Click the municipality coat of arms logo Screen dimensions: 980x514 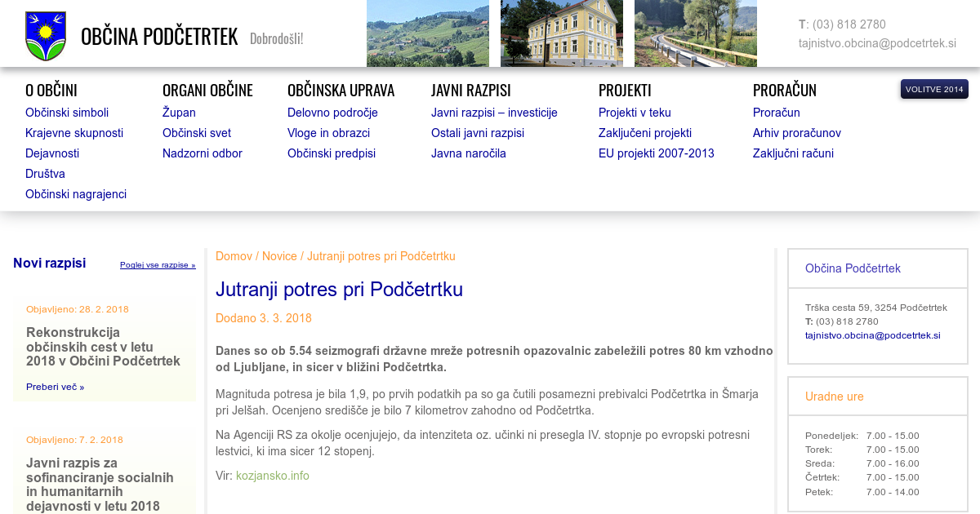pyautogui.click(x=46, y=36)
